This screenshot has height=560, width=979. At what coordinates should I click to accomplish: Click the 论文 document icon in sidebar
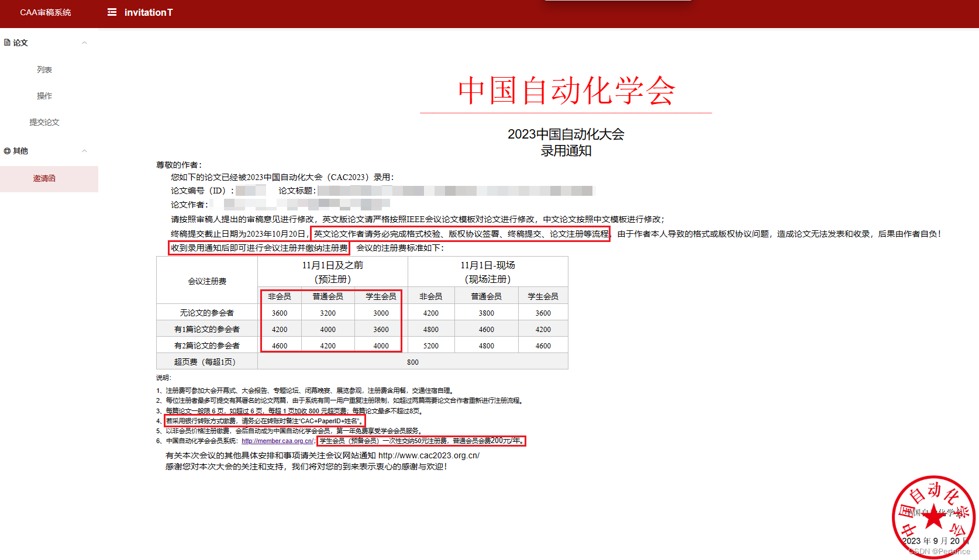tap(7, 43)
